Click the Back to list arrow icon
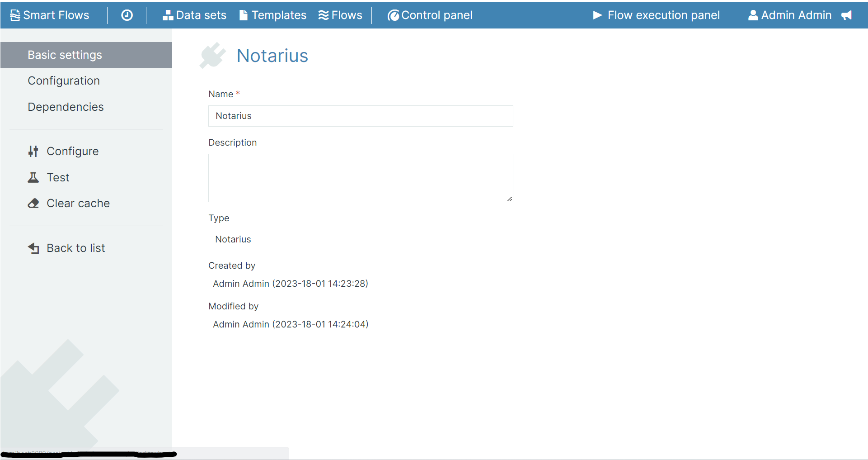Image resolution: width=868 pixels, height=460 pixels. (x=33, y=248)
